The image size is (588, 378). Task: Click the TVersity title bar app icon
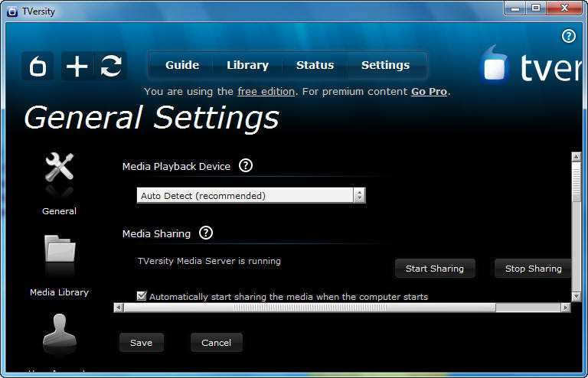click(12, 11)
